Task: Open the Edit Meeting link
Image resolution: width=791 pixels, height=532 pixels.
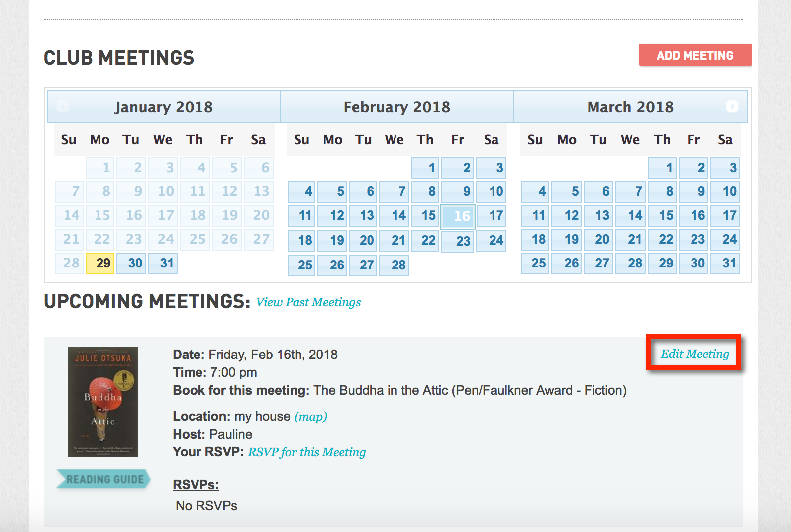Action: [694, 354]
